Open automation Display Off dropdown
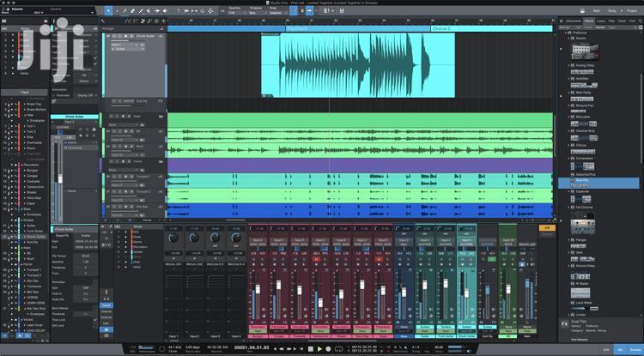The image size is (644, 356). (x=85, y=95)
